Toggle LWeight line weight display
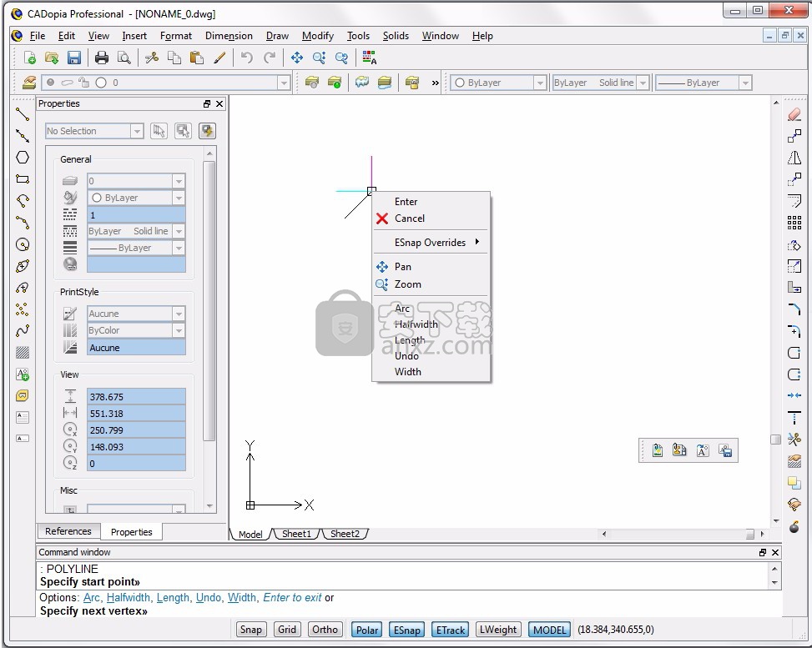 (498, 630)
